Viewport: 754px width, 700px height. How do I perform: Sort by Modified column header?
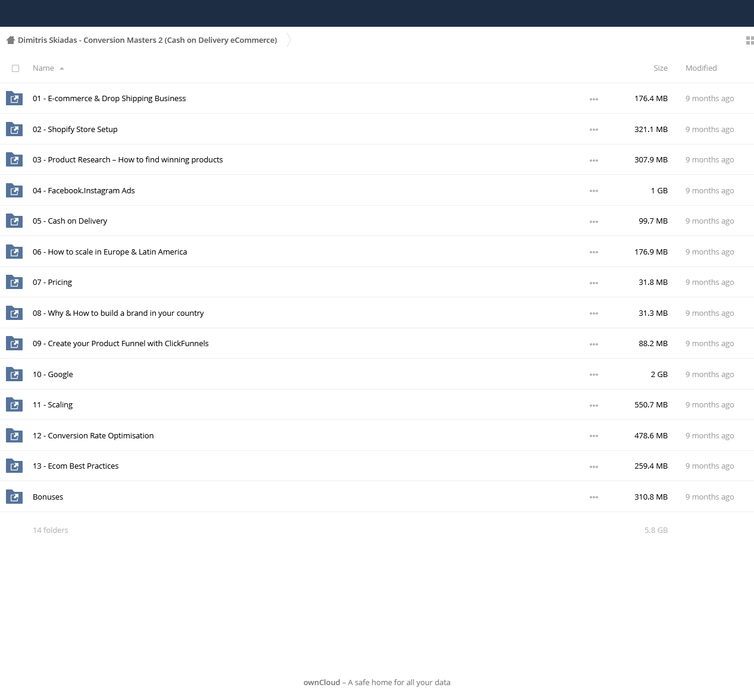[x=701, y=68]
